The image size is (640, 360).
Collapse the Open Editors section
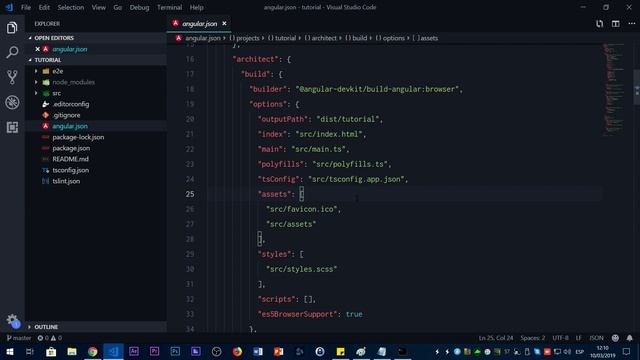[96, 38]
